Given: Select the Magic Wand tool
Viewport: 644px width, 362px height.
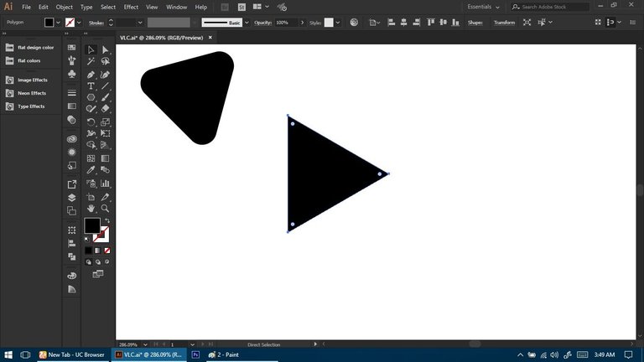Looking at the screenshot, I should click(91, 61).
